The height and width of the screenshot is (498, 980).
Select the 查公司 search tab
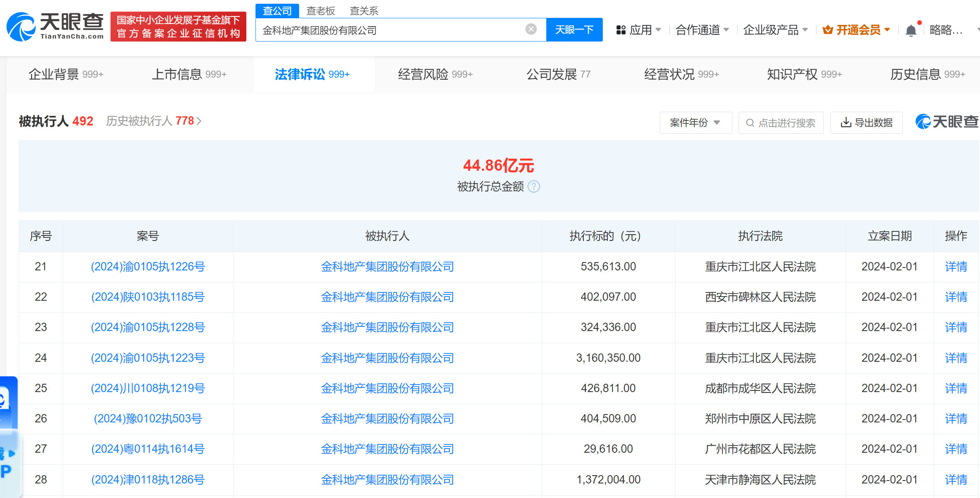pos(277,11)
